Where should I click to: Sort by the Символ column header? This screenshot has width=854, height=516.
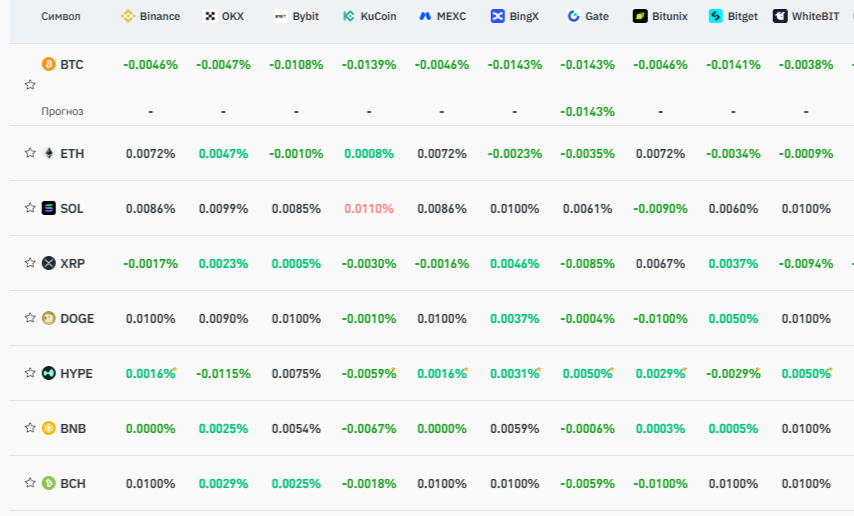click(60, 16)
